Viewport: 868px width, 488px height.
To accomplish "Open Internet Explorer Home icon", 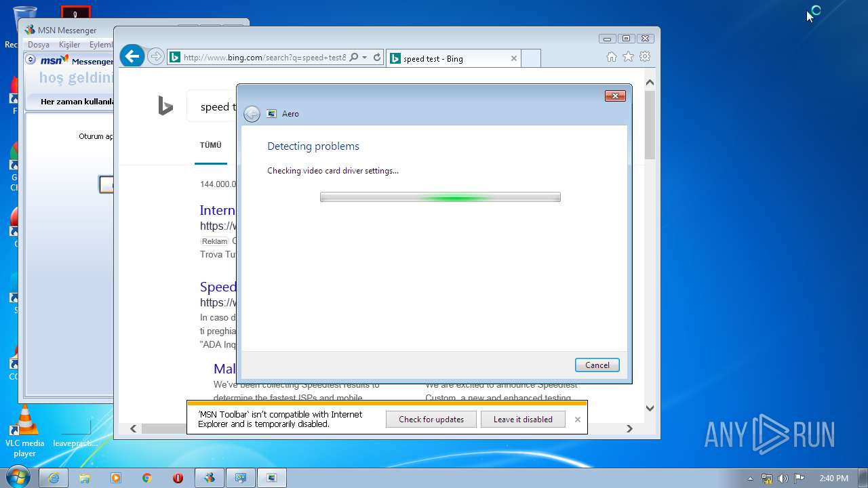I will [612, 57].
